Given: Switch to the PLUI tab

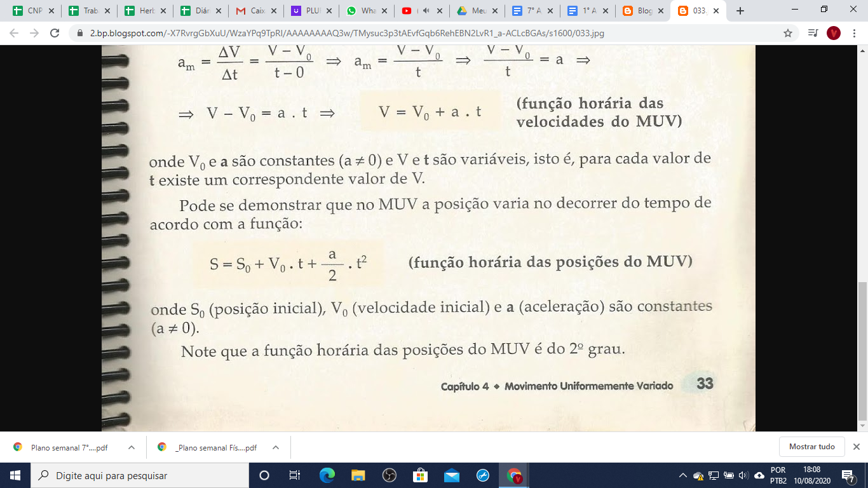Looking at the screenshot, I should (x=311, y=11).
